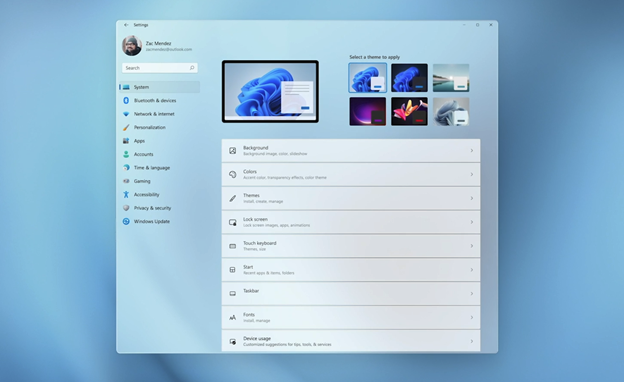Expand Themes row chevron
This screenshot has height=382, width=624.
[472, 198]
